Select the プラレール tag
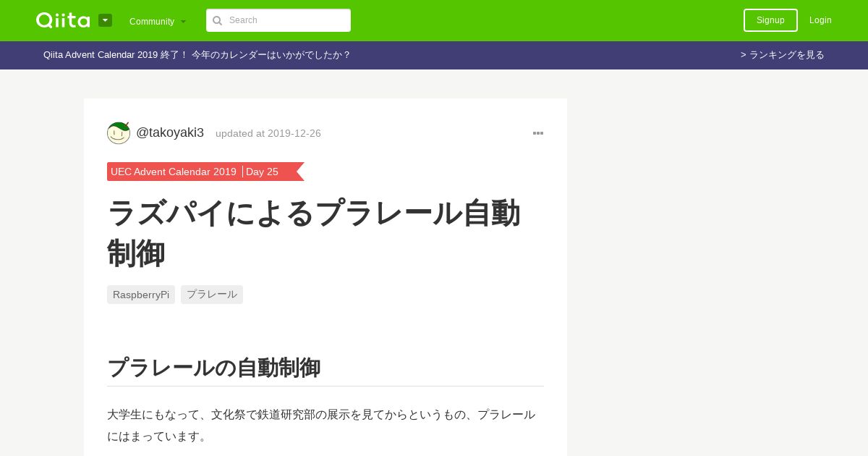Screen dimensions: 868x456 point(212,295)
